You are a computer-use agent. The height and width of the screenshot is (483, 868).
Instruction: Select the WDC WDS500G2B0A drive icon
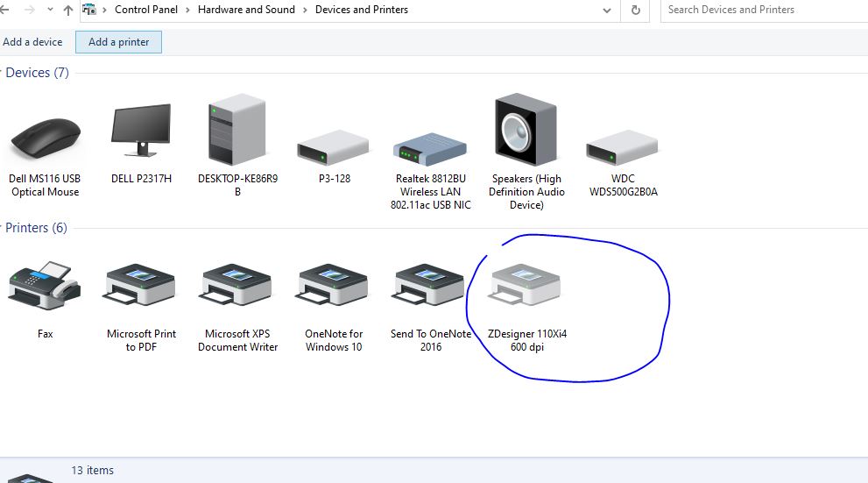tap(622, 147)
